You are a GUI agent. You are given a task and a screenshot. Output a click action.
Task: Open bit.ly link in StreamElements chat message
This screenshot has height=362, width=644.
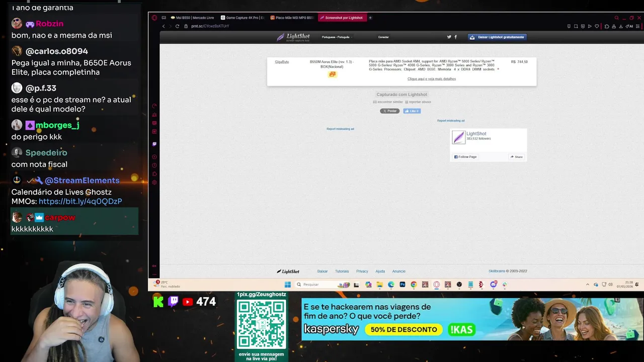[80, 201]
